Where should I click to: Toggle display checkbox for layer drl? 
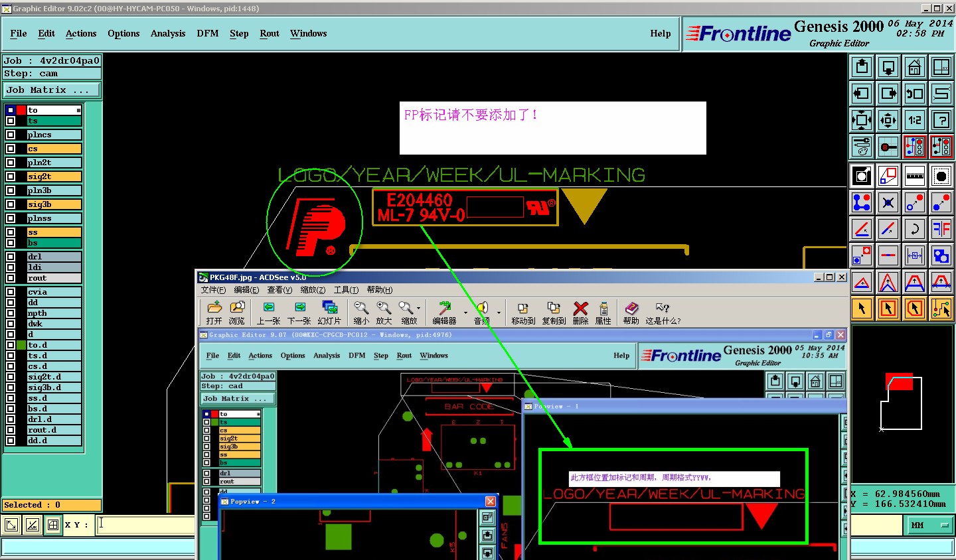[11, 257]
